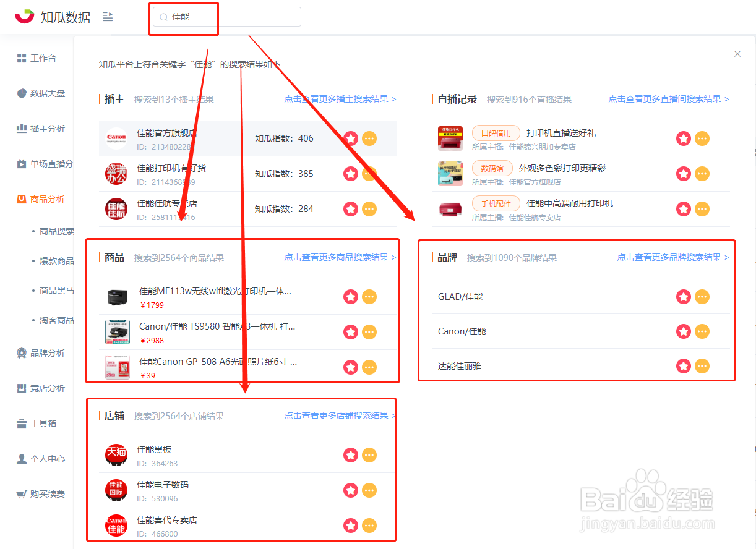Click the search box containing 佳能
The width and height of the screenshot is (756, 549).
tap(226, 17)
